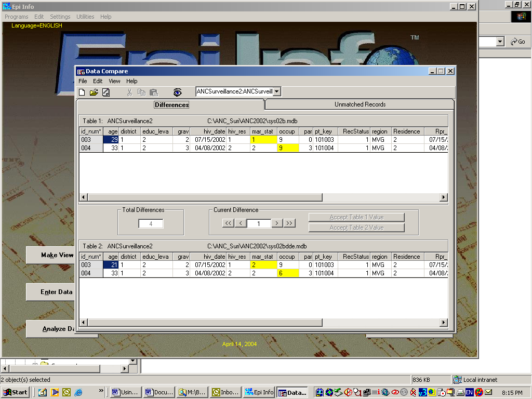Select highlighted mar_stat cell 1 in Table 1
Viewport: 532px width, 399px height.
click(x=263, y=139)
